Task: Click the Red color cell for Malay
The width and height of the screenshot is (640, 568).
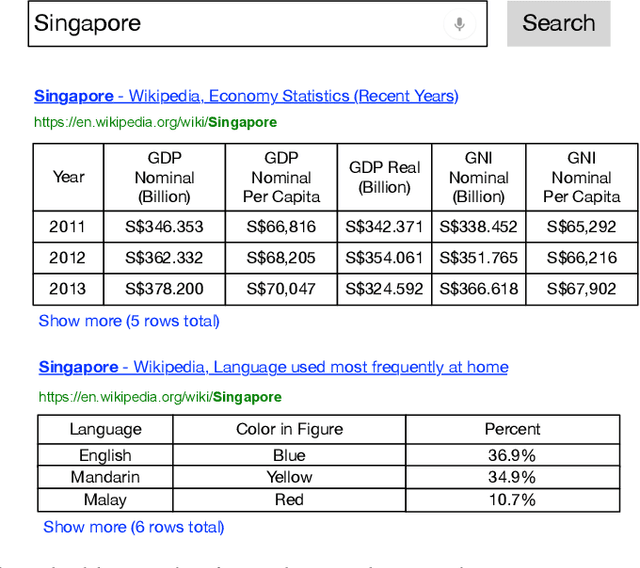Action: (289, 499)
